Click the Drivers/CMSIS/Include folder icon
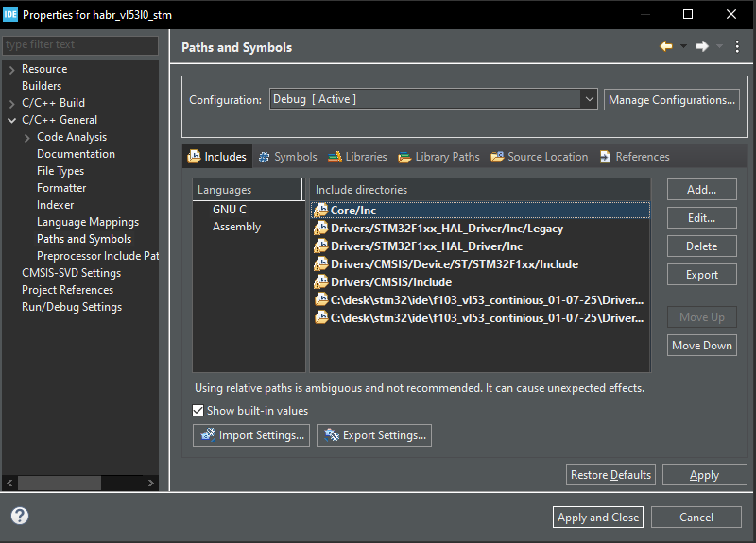The width and height of the screenshot is (756, 543). (320, 282)
